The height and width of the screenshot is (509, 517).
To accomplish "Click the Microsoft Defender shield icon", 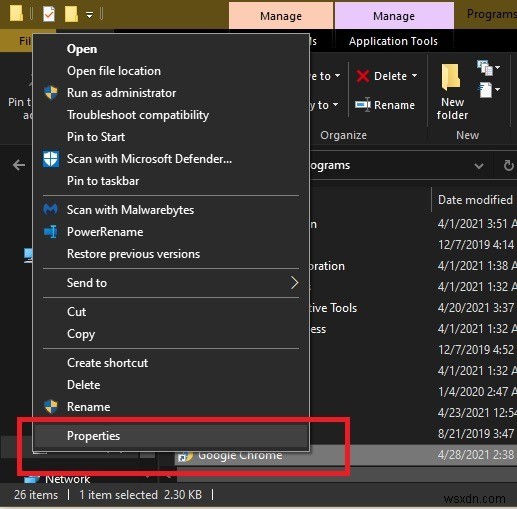I will 51,159.
